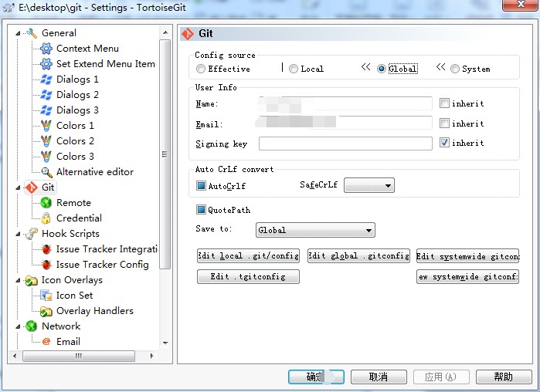The height and width of the screenshot is (392, 540).
Task: Click the 取消 cancel button
Action: (x=379, y=377)
